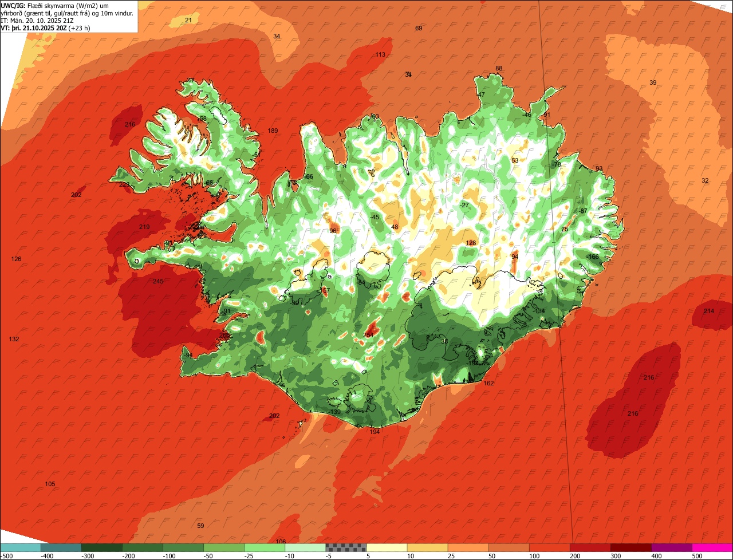This screenshot has width=733, height=560.
Task: Click the legend label '-500'
Action: coord(6,556)
